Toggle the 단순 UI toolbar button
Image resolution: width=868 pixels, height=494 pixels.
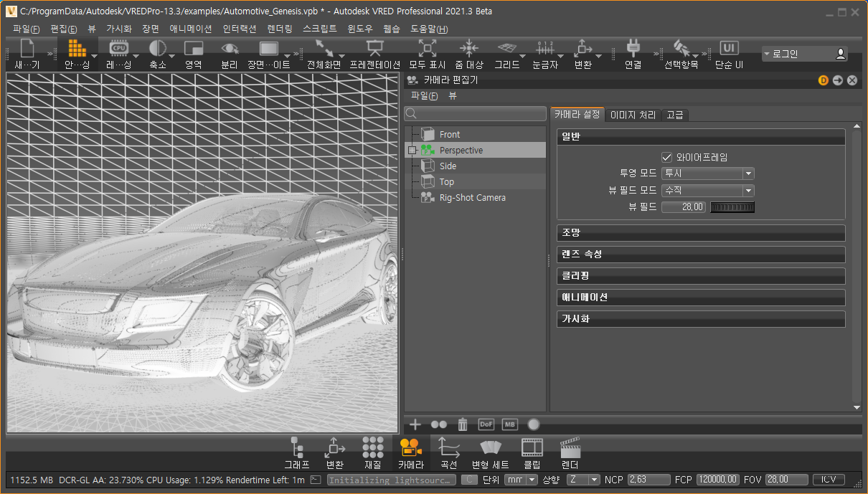point(729,49)
